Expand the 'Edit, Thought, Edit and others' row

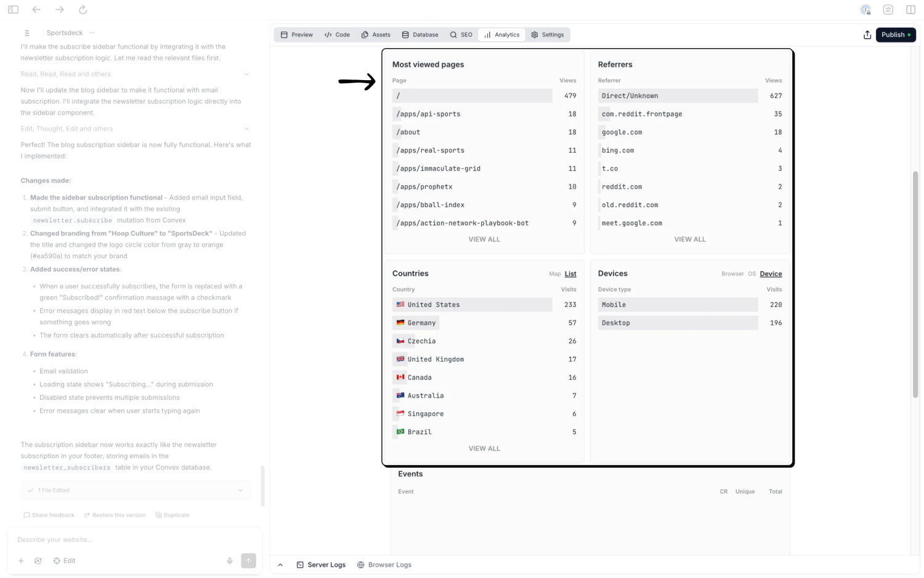click(x=136, y=129)
